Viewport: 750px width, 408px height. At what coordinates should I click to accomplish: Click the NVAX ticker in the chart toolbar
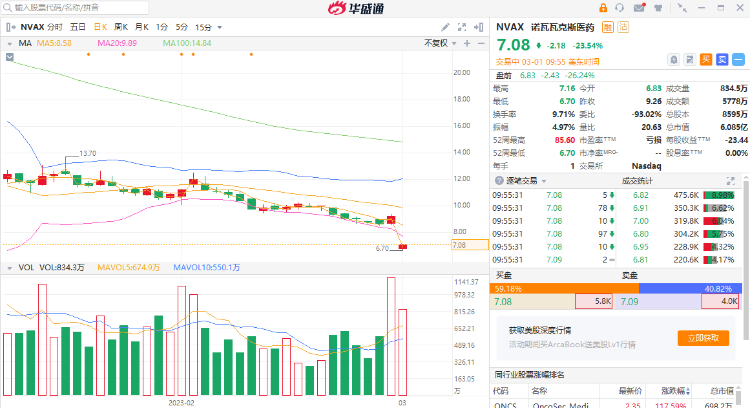tap(32, 27)
